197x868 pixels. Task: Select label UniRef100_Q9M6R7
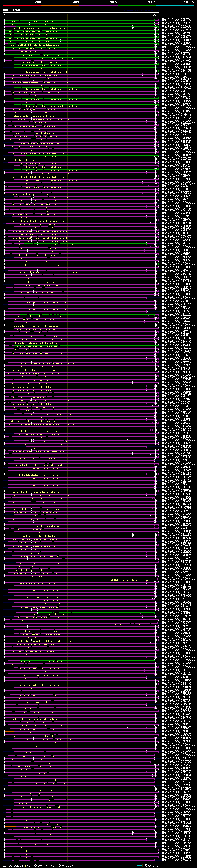point(177,443)
